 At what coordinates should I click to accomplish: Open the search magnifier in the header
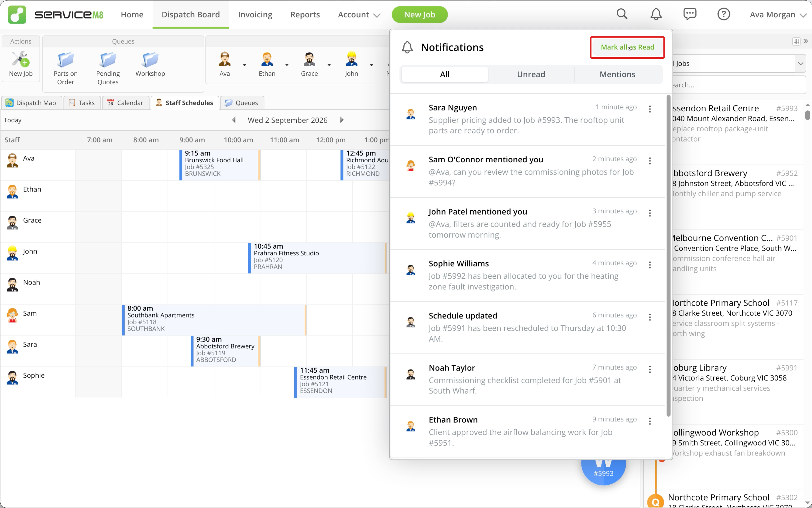point(622,14)
